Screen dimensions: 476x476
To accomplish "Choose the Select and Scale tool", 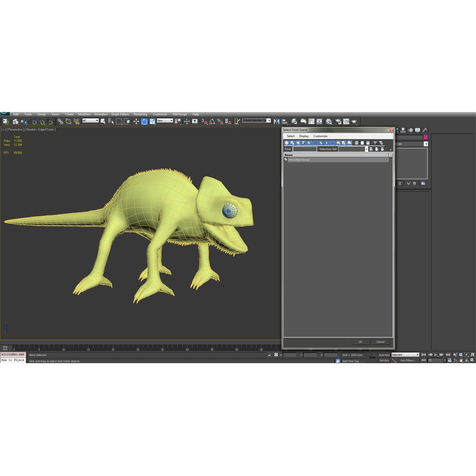I will pos(152,122).
